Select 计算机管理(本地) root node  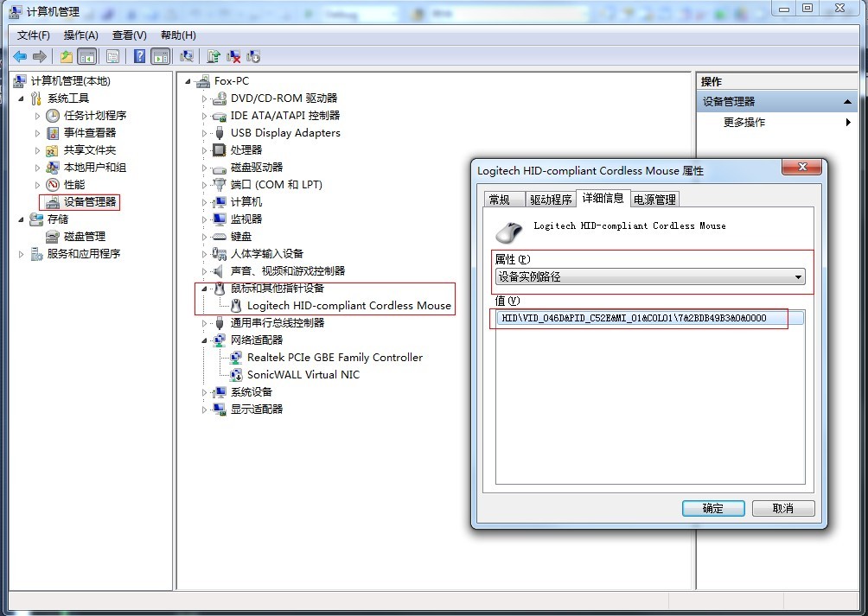[70, 81]
